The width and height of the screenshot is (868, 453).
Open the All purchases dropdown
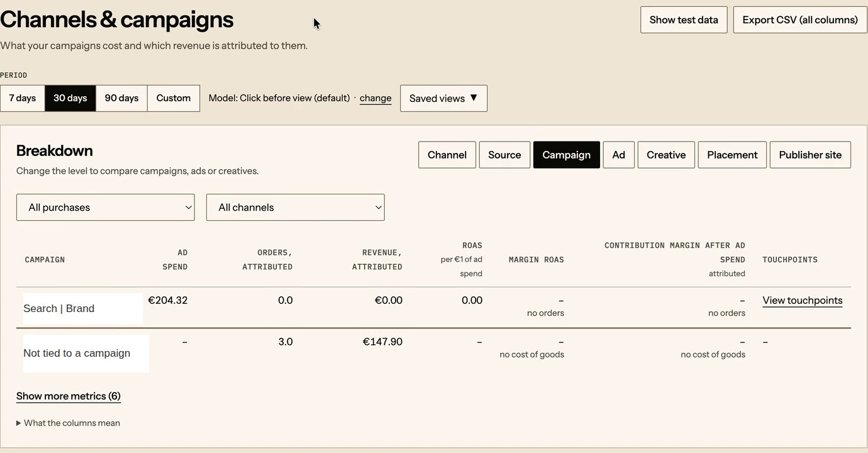point(106,208)
